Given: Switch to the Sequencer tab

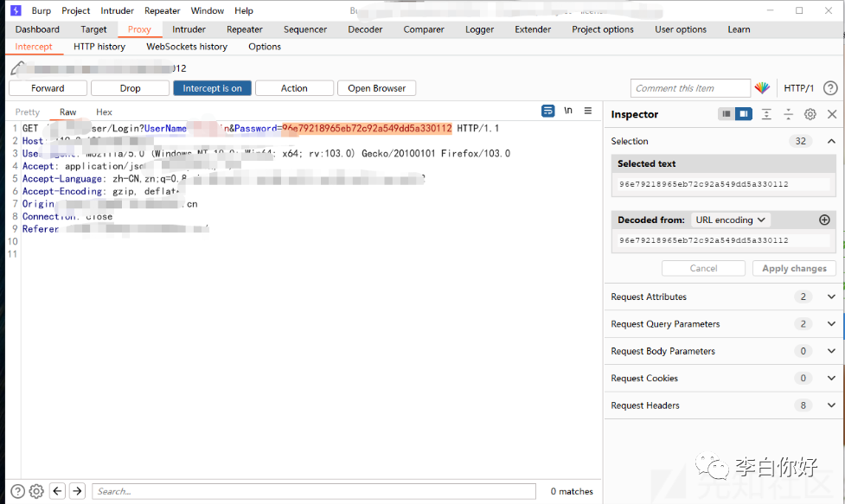Looking at the screenshot, I should tap(305, 29).
